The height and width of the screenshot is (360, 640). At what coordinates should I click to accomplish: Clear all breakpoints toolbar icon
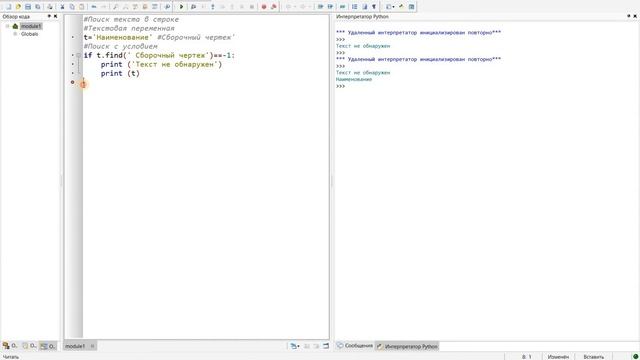point(273,7)
